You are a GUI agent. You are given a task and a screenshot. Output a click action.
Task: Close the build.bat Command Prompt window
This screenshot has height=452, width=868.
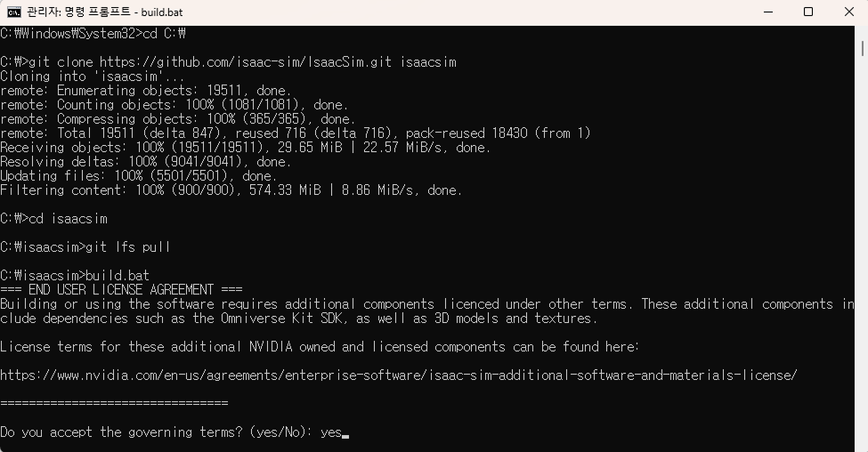[x=848, y=12]
